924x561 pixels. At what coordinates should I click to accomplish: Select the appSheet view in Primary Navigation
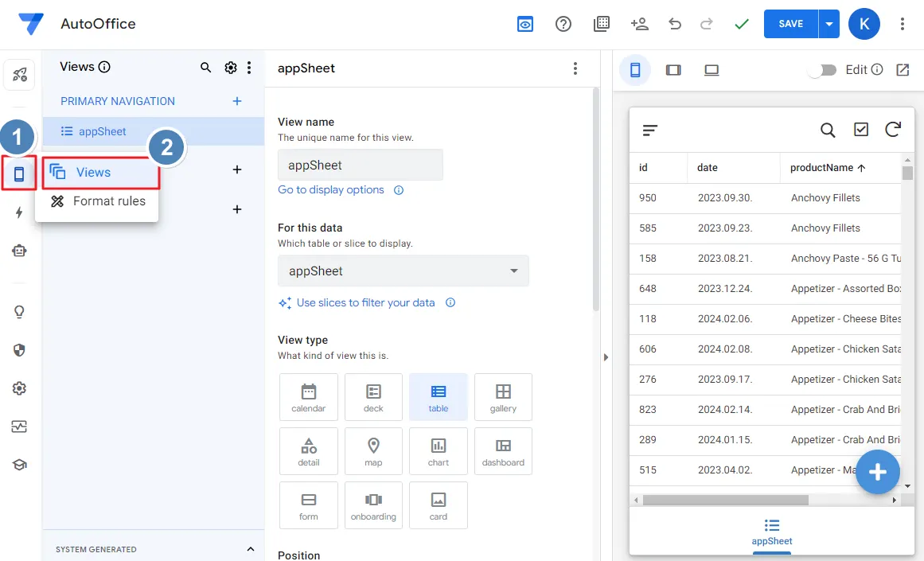point(154,131)
